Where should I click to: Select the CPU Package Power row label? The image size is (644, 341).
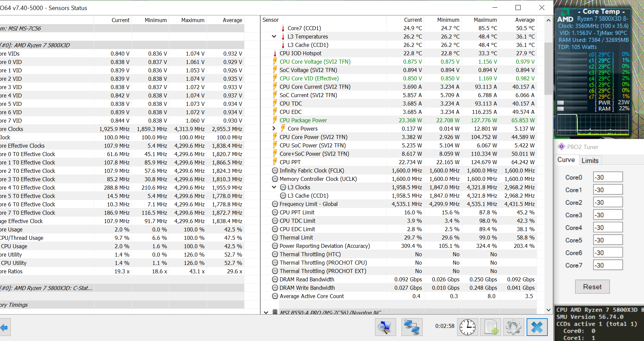(303, 120)
